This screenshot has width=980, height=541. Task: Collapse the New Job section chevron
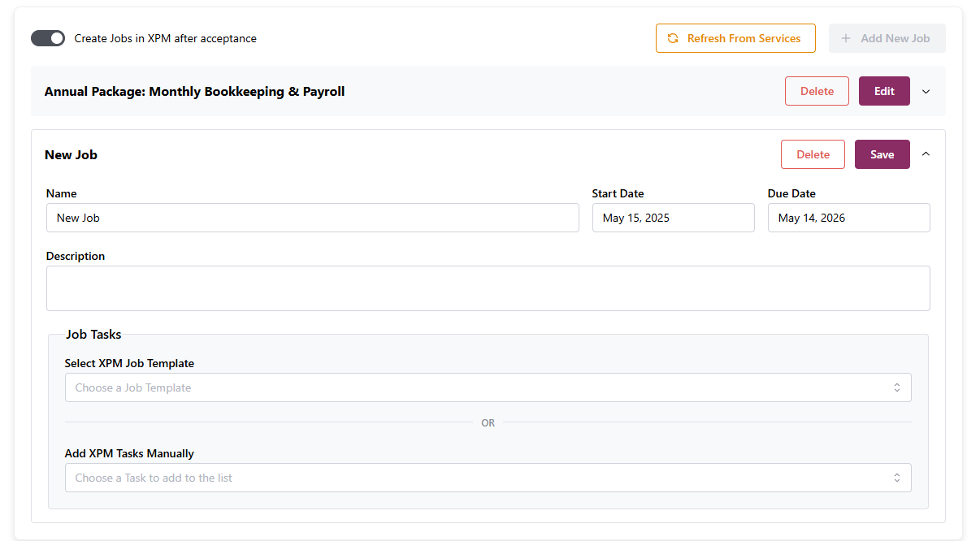(x=926, y=154)
